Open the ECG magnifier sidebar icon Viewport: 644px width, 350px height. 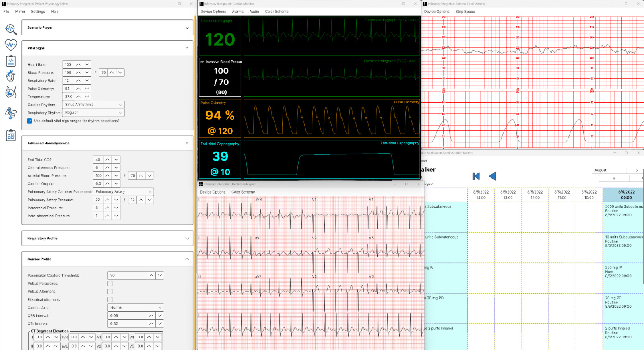pos(11,29)
